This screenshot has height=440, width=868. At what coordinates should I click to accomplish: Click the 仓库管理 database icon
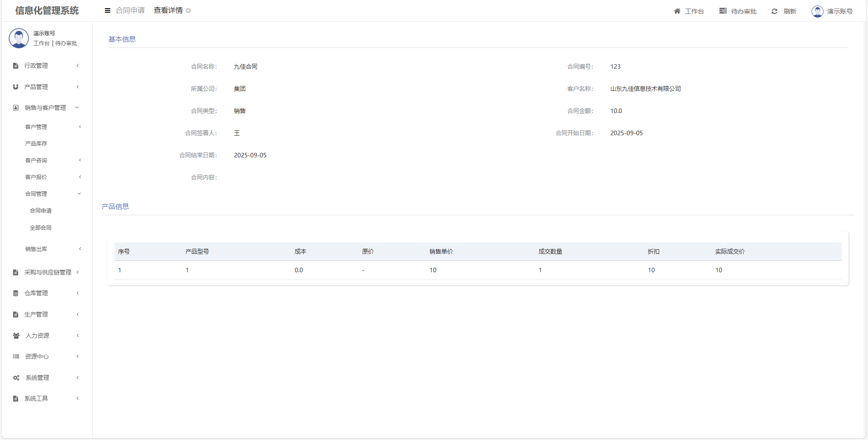click(16, 293)
